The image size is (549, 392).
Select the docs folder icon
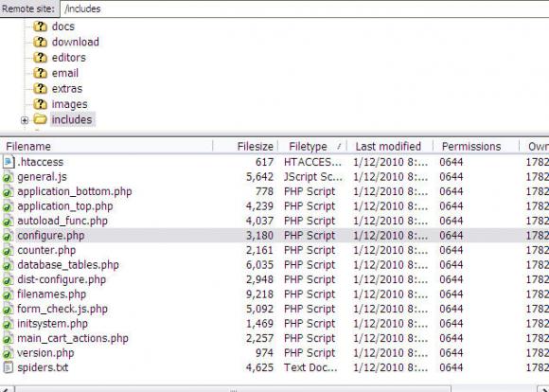click(40, 27)
